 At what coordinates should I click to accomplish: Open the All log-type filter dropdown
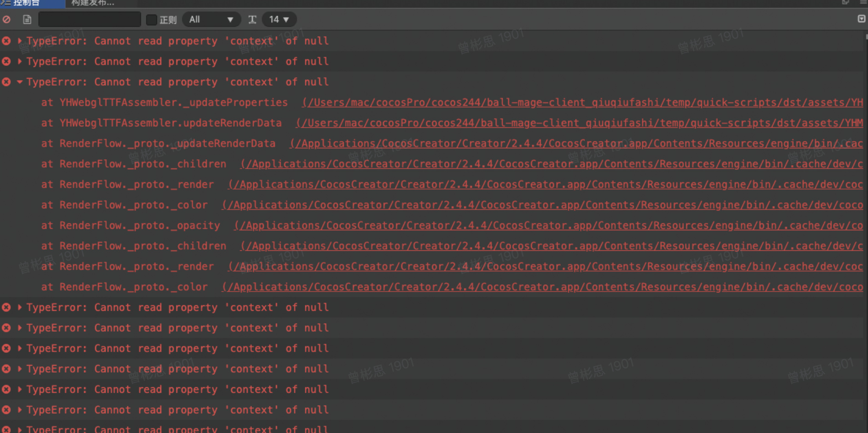click(x=211, y=20)
